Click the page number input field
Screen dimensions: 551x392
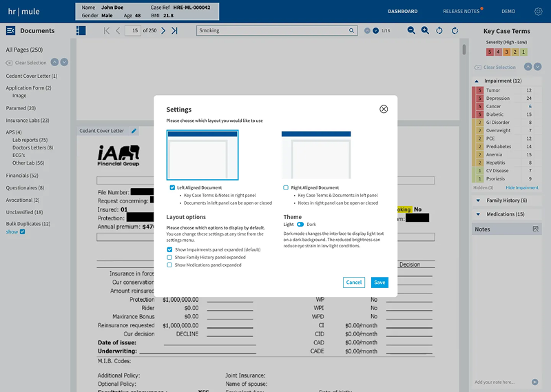[133, 30]
